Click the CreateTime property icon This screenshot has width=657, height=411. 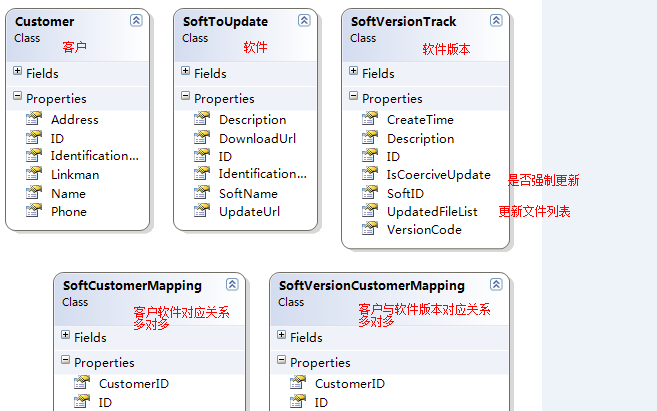tap(370, 119)
